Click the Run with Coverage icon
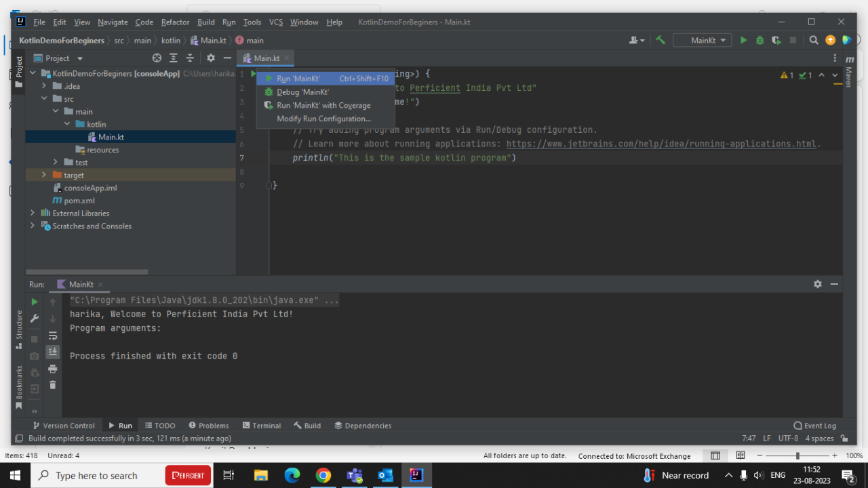The width and height of the screenshot is (868, 488). [x=775, y=40]
